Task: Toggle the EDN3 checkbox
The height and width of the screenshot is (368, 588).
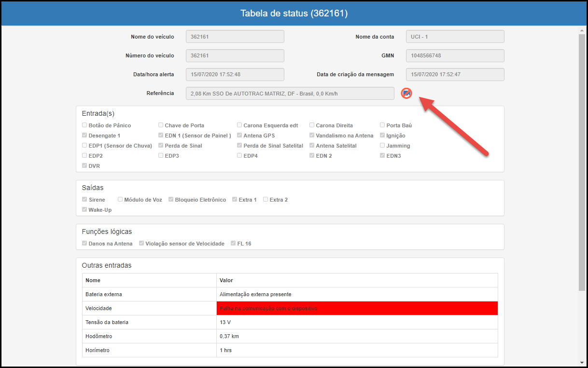Action: [382, 156]
